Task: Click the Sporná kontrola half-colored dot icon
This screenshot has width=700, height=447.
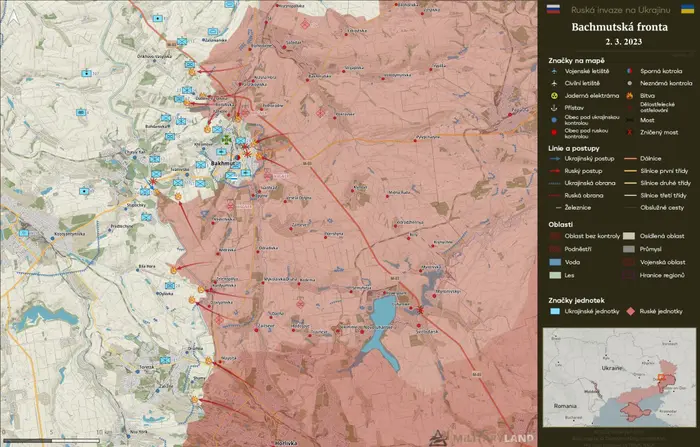Action: 629,71
